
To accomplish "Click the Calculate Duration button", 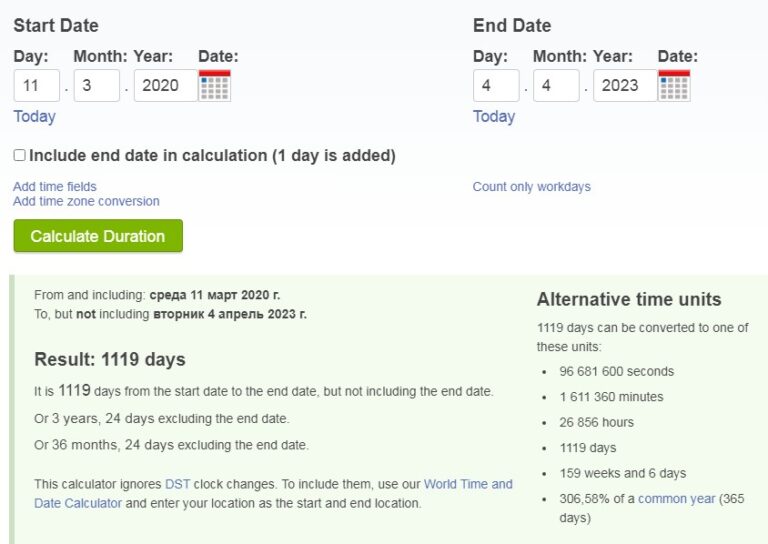I will point(98,236).
